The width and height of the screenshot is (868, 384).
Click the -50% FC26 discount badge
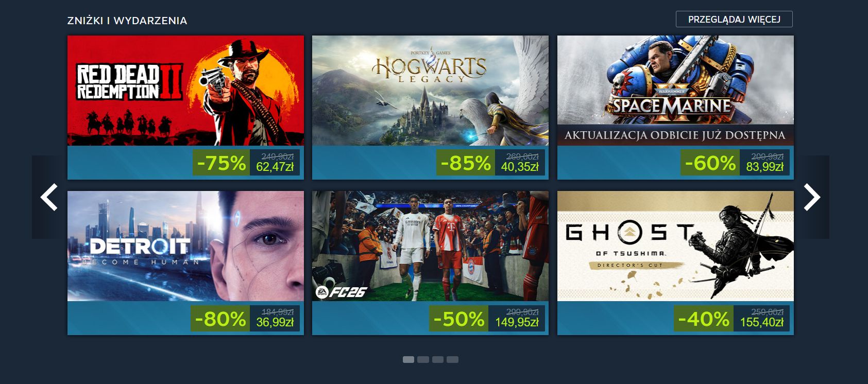[459, 319]
